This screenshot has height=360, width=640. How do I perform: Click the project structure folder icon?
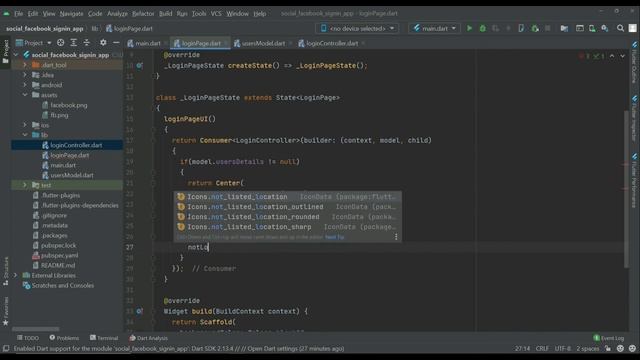[564, 28]
